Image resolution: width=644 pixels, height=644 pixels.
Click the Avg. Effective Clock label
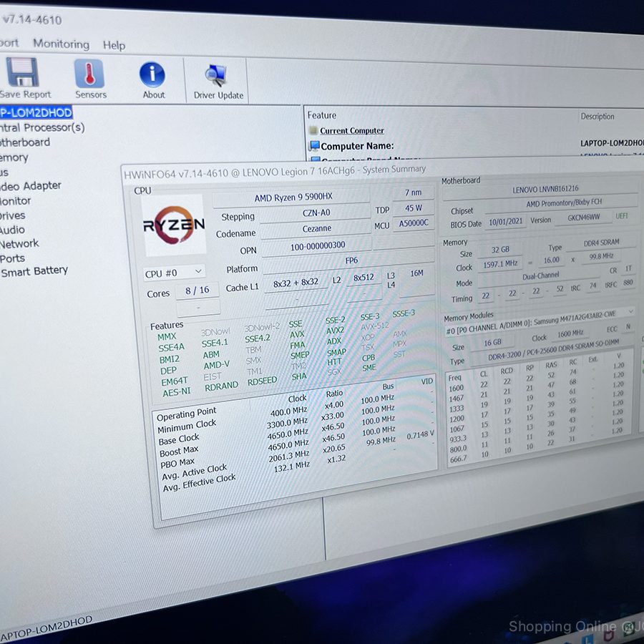(x=199, y=482)
